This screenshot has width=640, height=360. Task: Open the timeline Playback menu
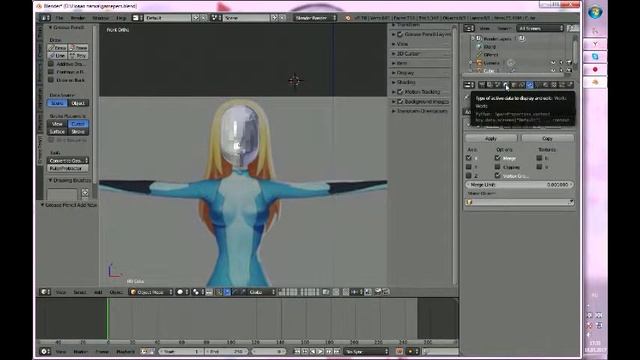pos(125,351)
